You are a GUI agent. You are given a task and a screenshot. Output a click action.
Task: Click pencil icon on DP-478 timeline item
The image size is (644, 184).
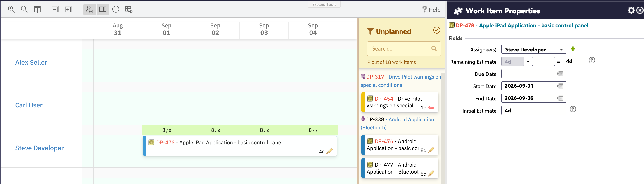click(x=329, y=151)
